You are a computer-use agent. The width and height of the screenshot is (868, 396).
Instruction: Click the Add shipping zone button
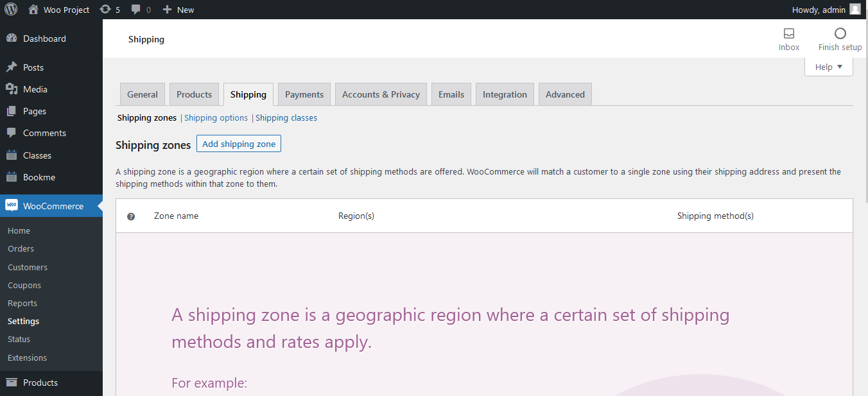(239, 144)
